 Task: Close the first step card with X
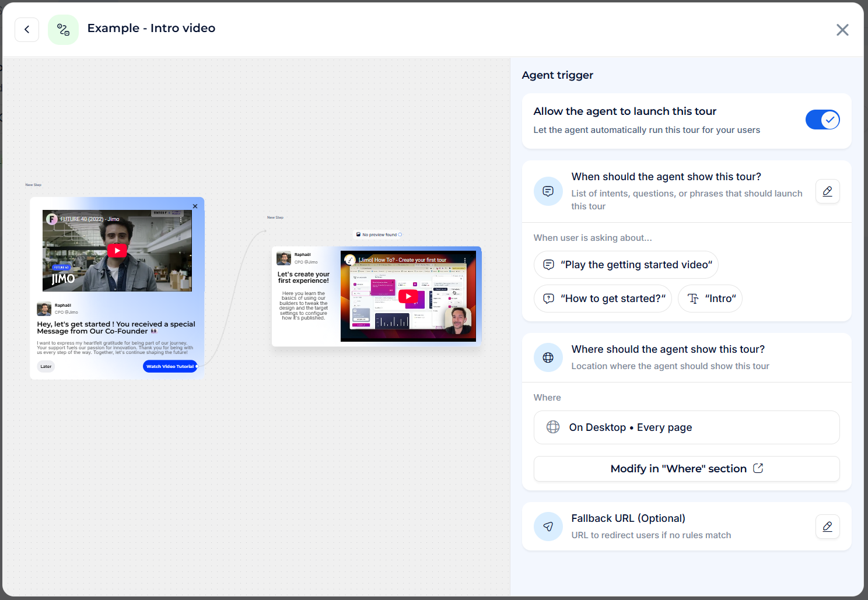195,206
